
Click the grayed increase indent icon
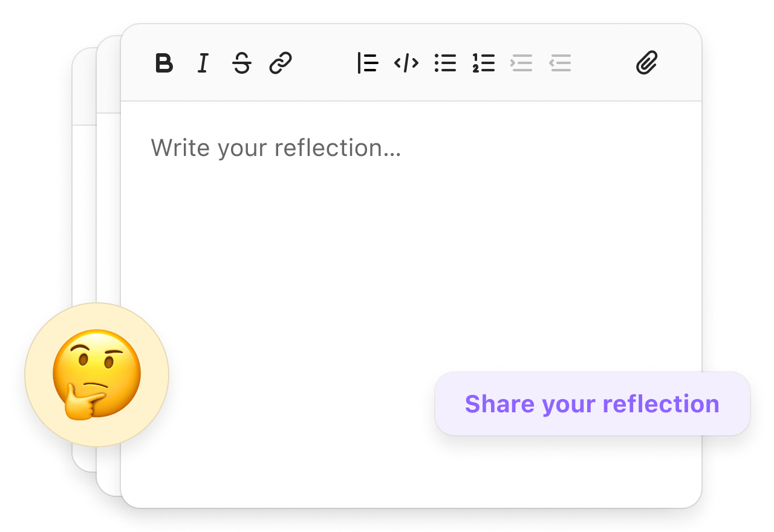pyautogui.click(x=522, y=63)
